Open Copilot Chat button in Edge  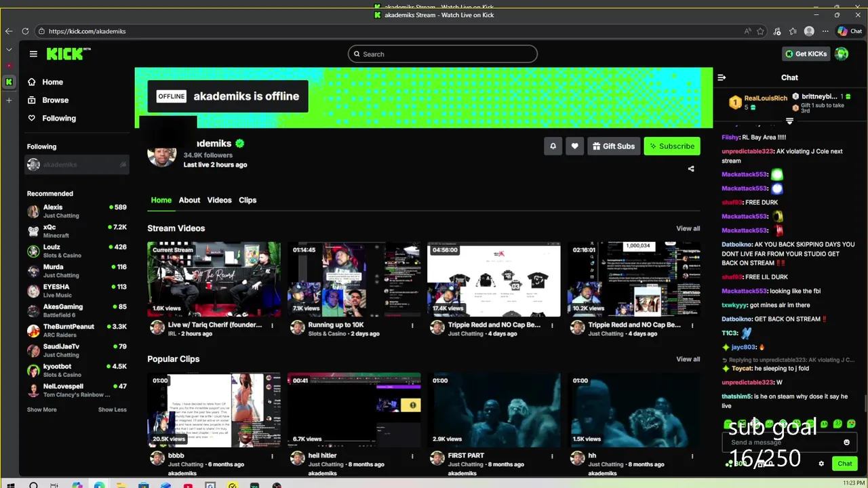[850, 31]
